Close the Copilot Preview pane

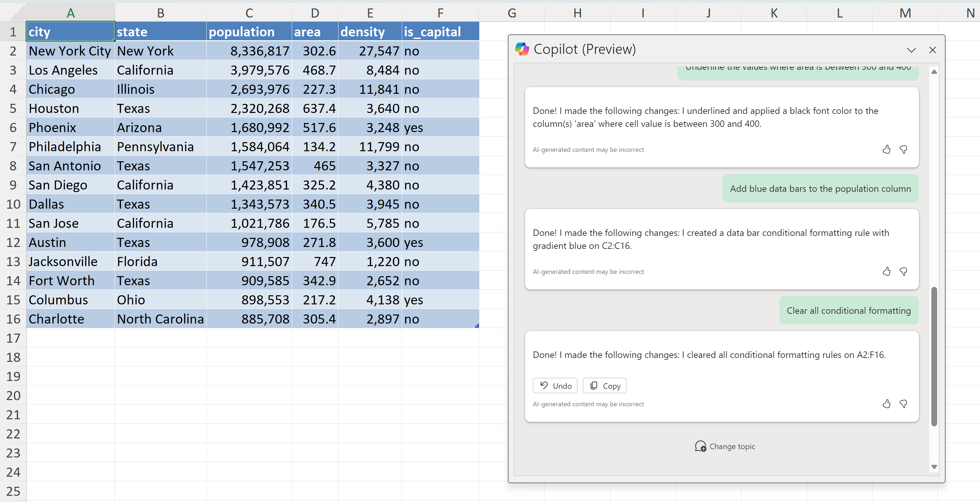(932, 50)
